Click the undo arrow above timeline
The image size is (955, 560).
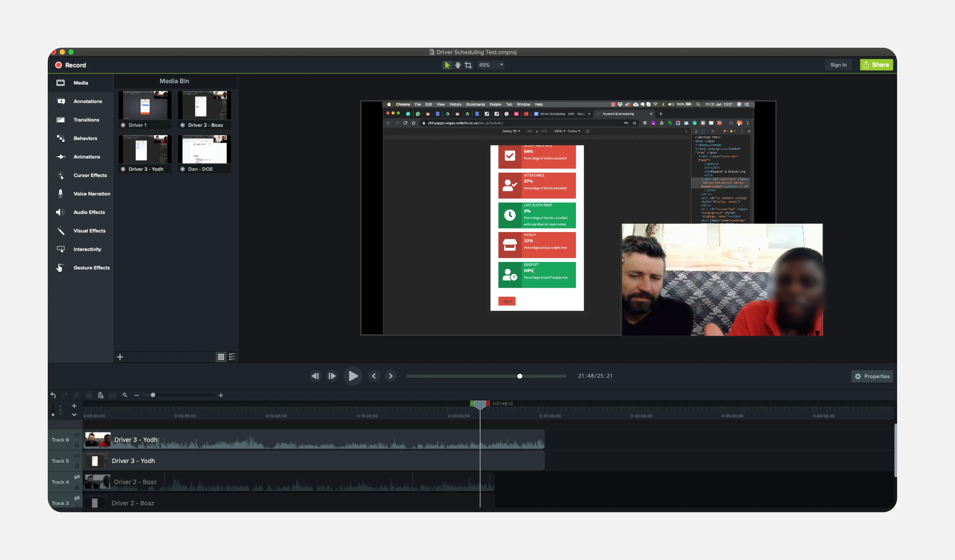pos(53,395)
